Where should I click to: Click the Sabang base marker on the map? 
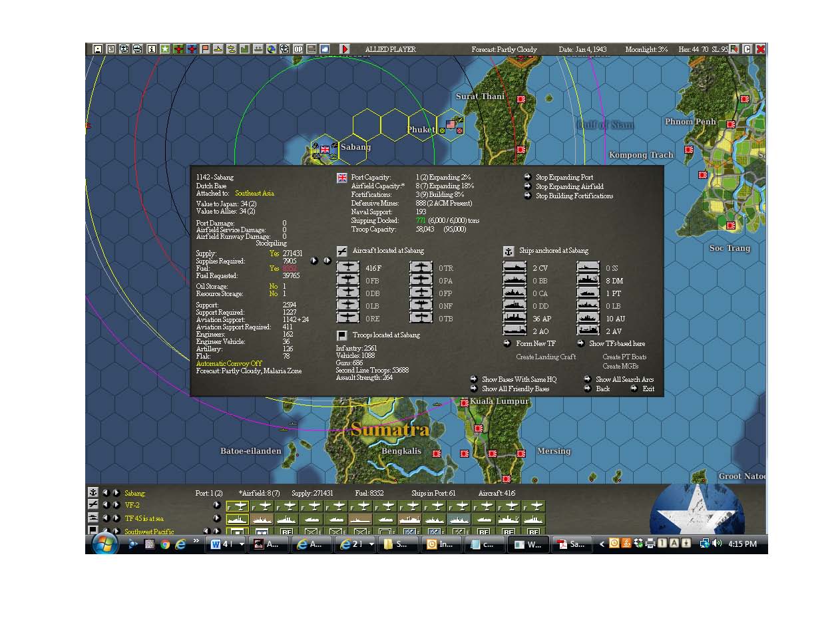coord(325,149)
